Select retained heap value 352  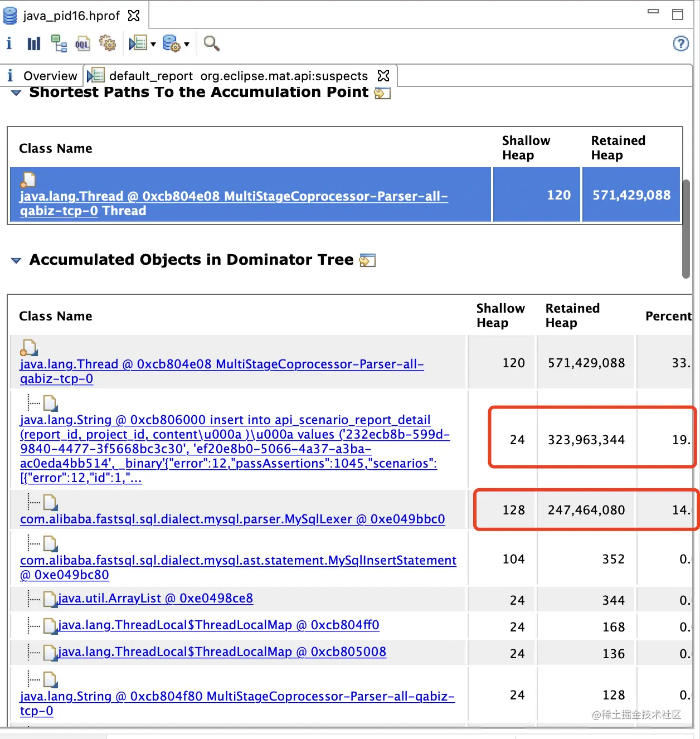614,559
